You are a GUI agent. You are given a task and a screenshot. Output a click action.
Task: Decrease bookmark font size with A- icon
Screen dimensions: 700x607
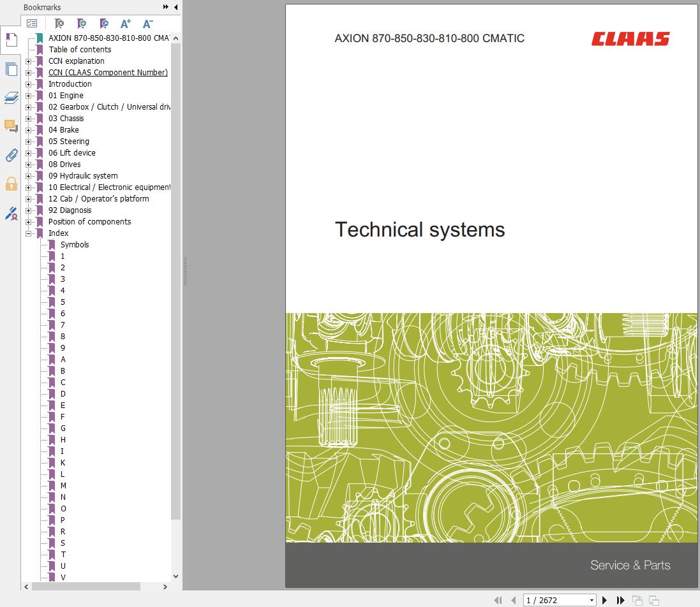tap(147, 24)
